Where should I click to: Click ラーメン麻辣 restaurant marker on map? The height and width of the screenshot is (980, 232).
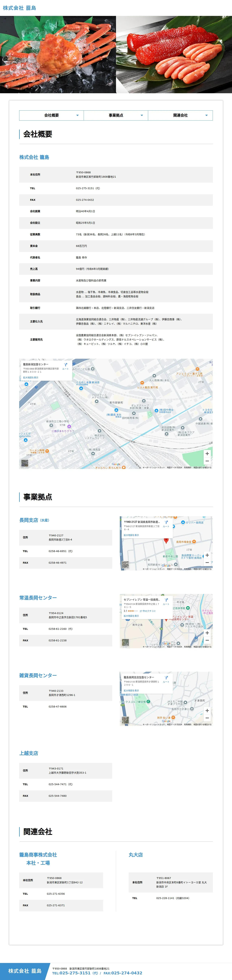47,451
